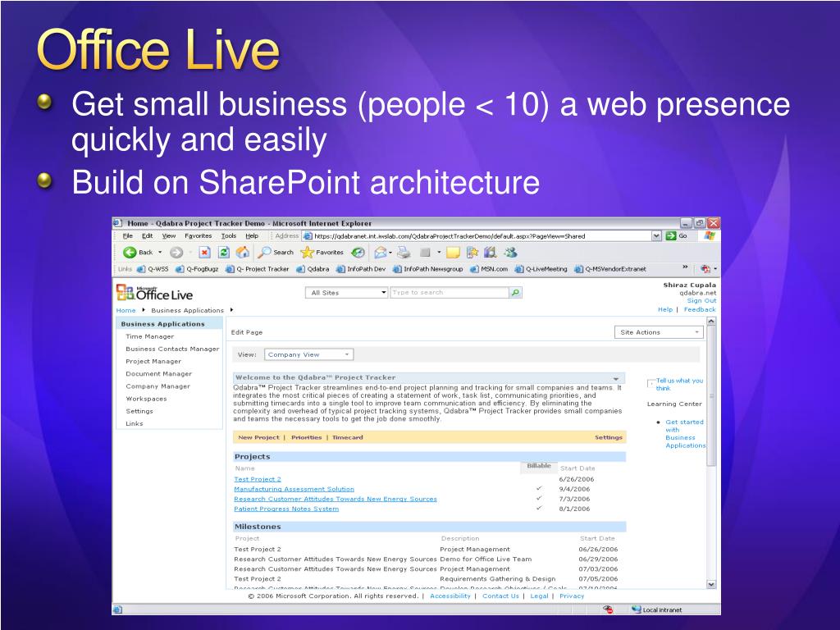Click the IE Back arrow icon
This screenshot has width=840, height=630.
130,253
